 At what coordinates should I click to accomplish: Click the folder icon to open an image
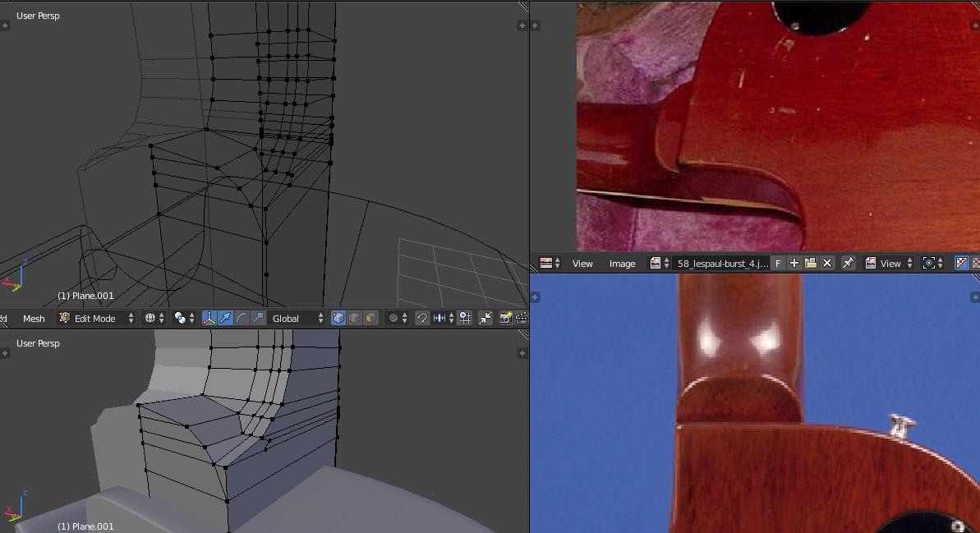(811, 263)
